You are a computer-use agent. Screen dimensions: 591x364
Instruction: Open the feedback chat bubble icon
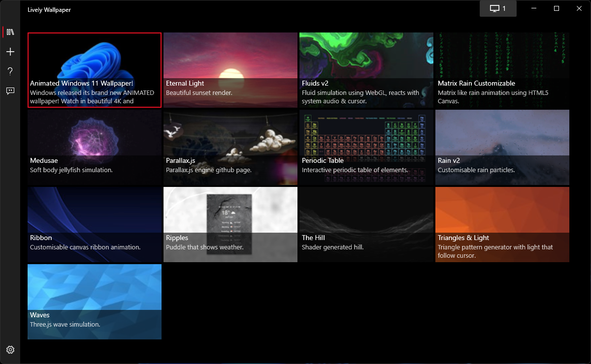pyautogui.click(x=10, y=91)
